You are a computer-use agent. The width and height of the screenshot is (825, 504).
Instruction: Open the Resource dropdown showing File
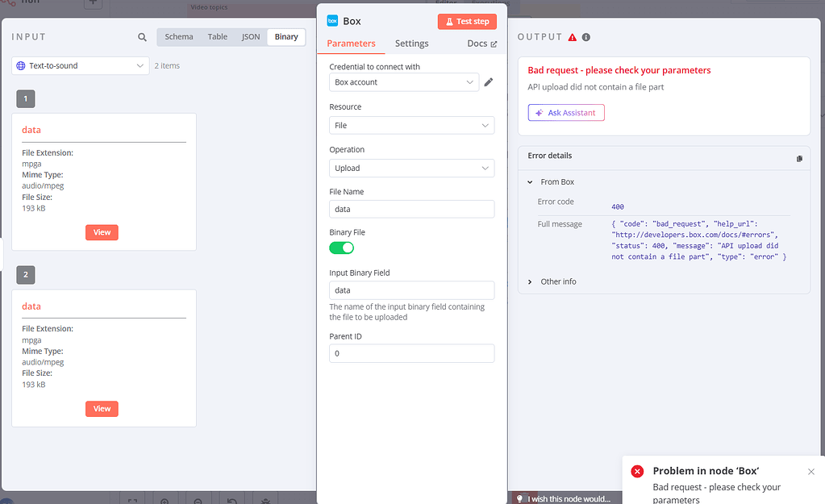click(411, 125)
